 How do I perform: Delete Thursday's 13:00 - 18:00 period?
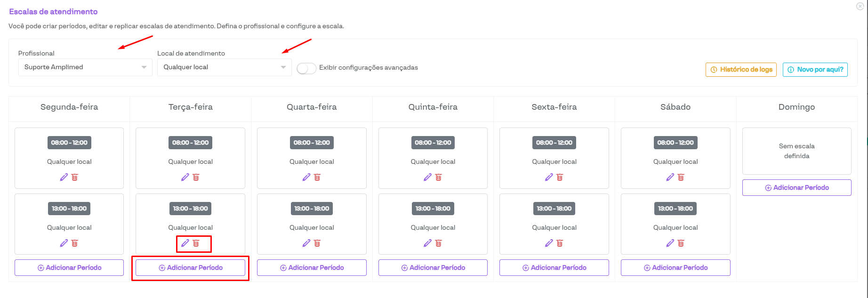[x=439, y=243]
